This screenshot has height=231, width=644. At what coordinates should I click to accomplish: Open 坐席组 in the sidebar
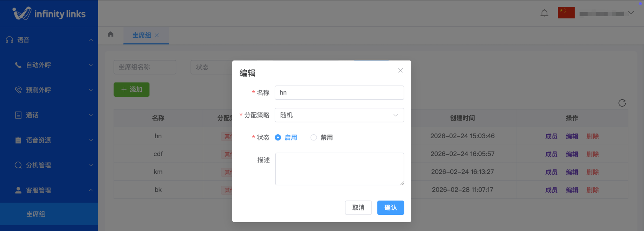tap(36, 214)
